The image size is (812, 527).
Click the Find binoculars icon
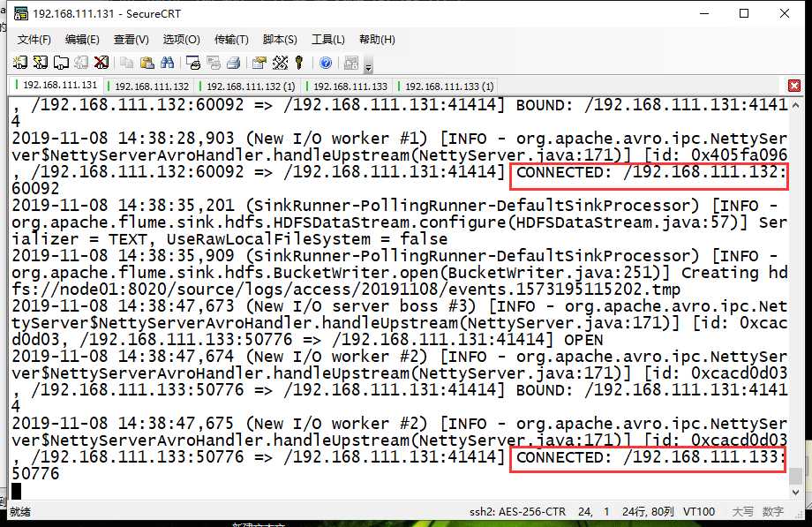click(168, 63)
